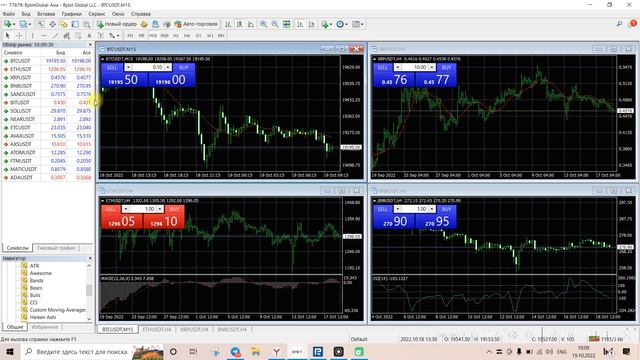
Task: Switch timeframe to H4
Action: pyautogui.click(x=187, y=36)
